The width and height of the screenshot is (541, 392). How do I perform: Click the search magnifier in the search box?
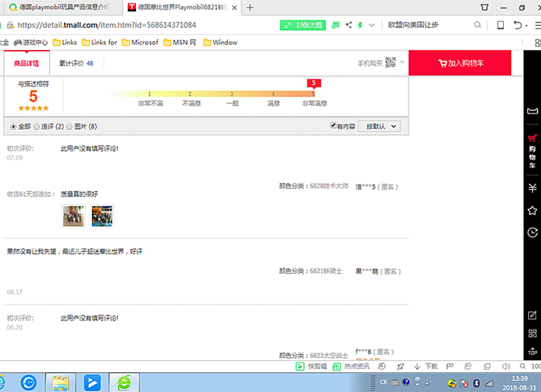tap(478, 25)
